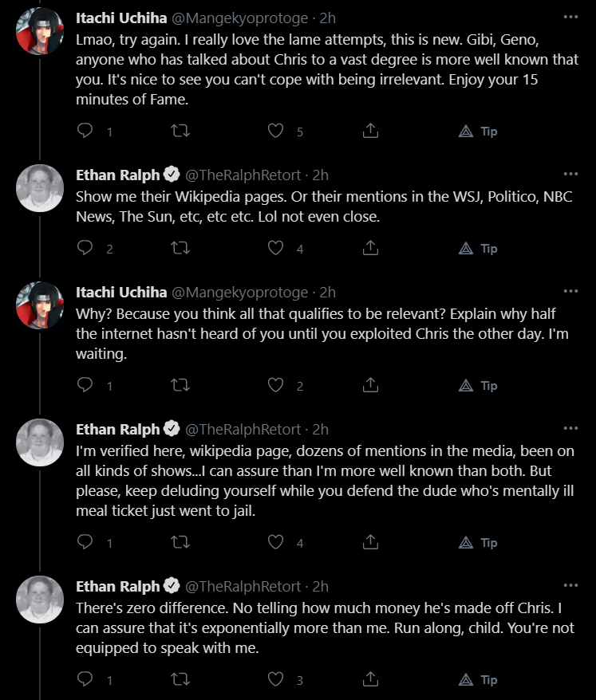Open the 2h timestamp on 'Why? Because' tweet
The image size is (596, 700).
click(327, 293)
